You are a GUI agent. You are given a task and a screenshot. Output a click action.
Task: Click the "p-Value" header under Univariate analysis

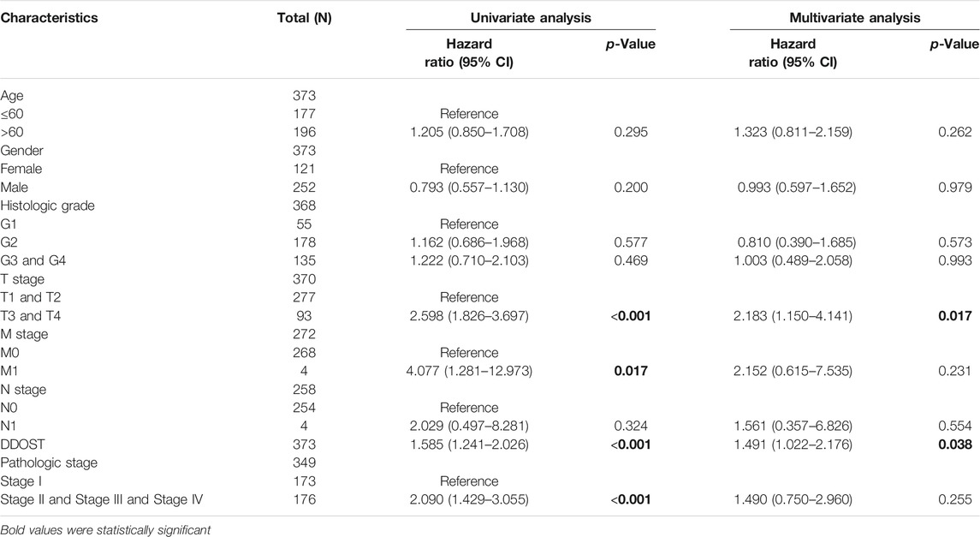tap(630, 45)
